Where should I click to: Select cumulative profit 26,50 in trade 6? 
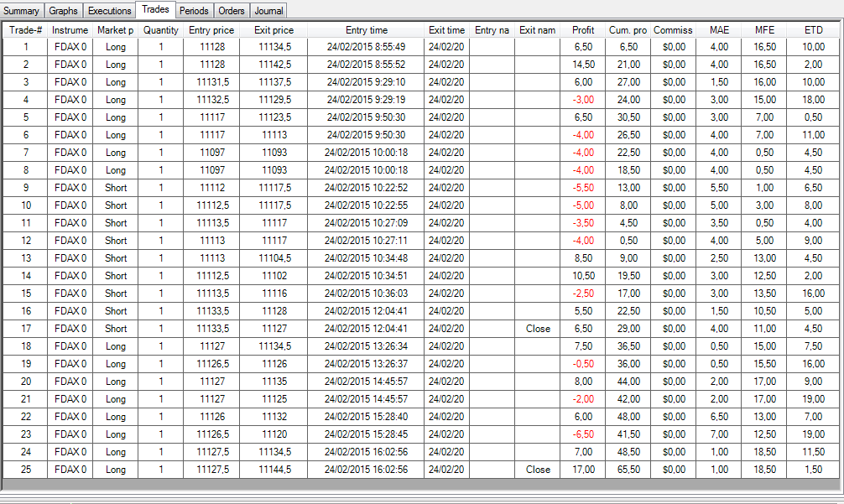coord(628,135)
